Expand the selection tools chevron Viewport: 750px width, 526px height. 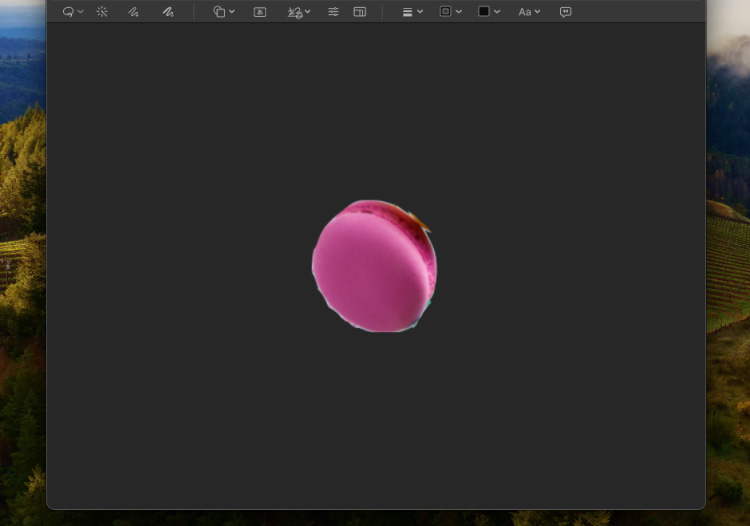pyautogui.click(x=81, y=12)
